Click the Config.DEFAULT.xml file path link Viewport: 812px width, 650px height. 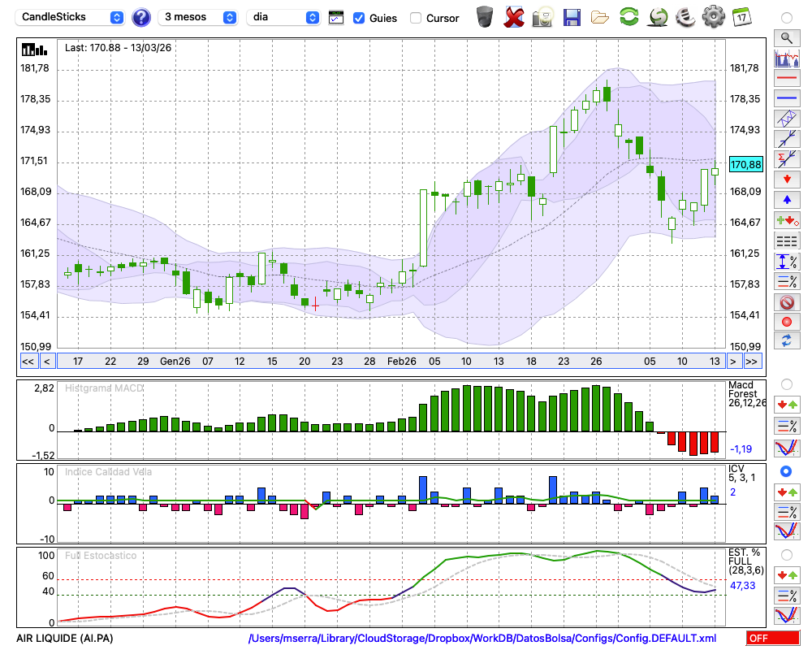pos(482,639)
